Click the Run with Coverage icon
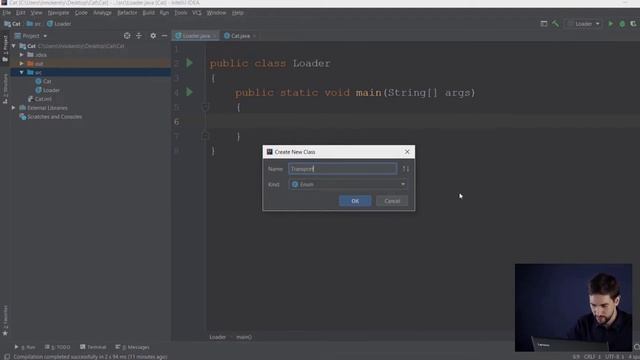This screenshot has width=640, height=360. pos(633,24)
